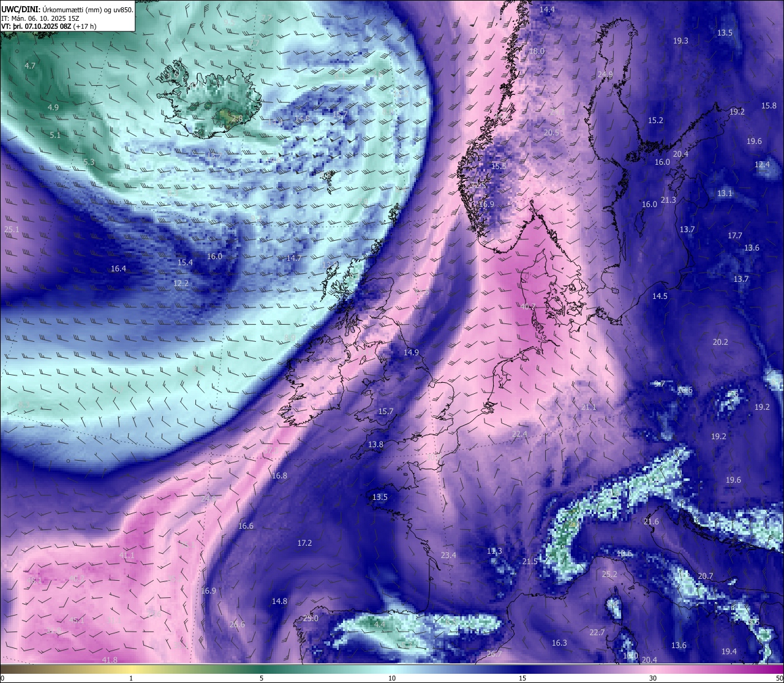The width and height of the screenshot is (784, 683).
Task: Click the 21.5 value label
Action: (x=530, y=561)
